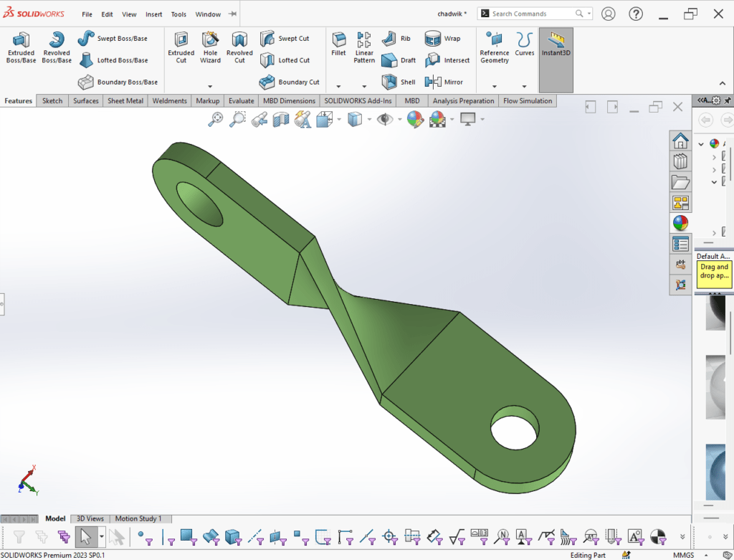Image resolution: width=734 pixels, height=560 pixels.
Task: Click the Revolved Cut tool
Action: 239,47
